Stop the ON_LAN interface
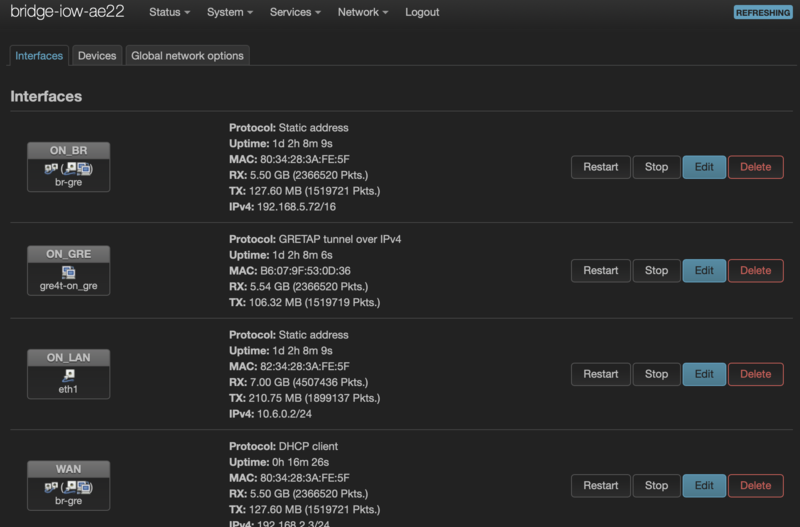800x527 pixels. [x=656, y=374]
